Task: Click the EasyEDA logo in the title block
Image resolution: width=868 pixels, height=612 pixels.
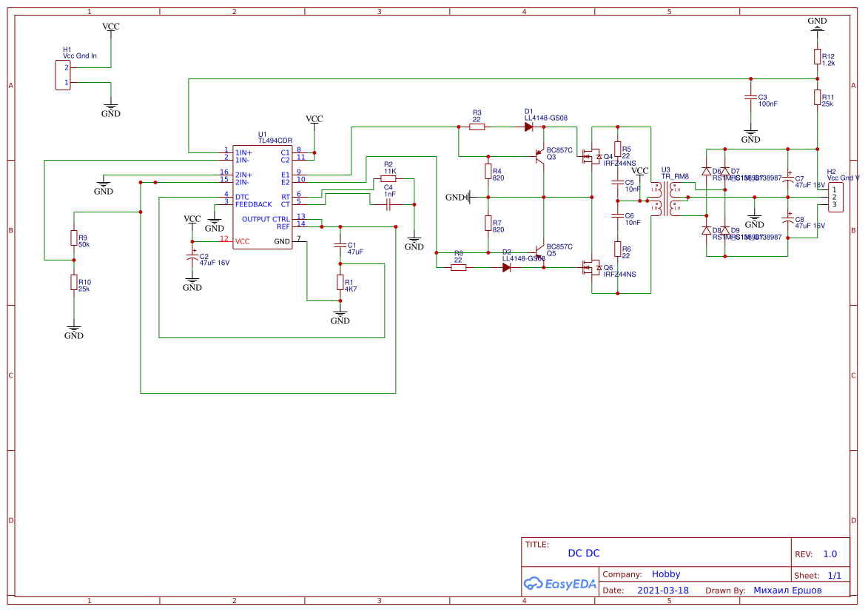Action: 559,584
